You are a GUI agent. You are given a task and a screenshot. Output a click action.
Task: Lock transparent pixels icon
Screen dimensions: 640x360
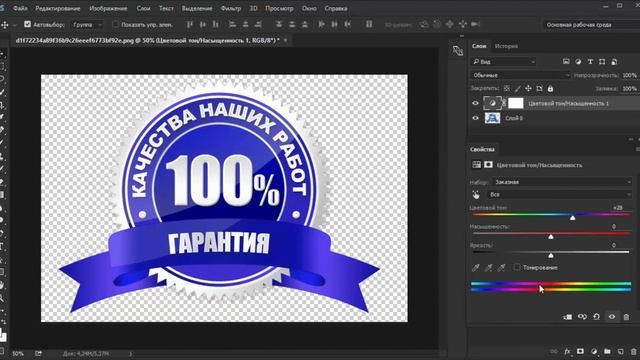pos(507,89)
